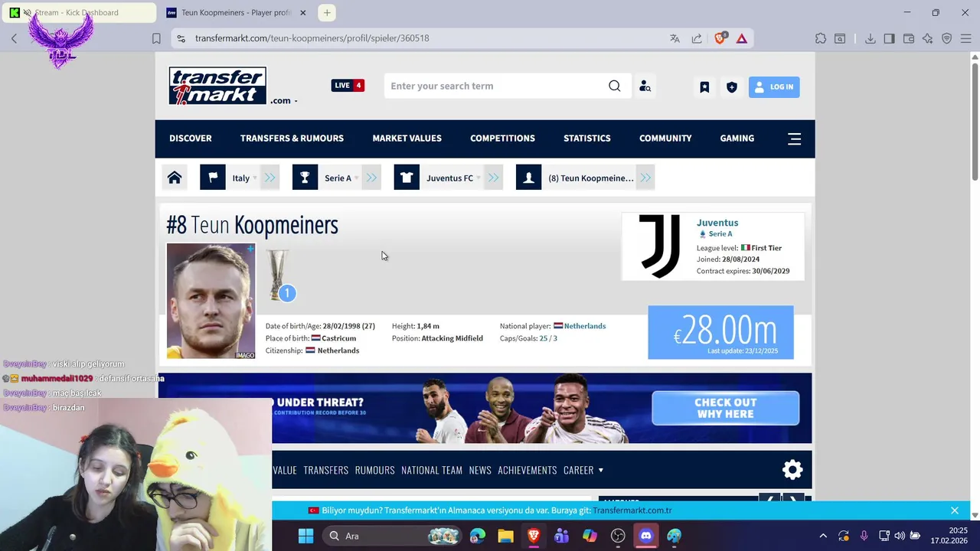Open the .com domain dropdown
This screenshot has width=980, height=551.
[283, 100]
